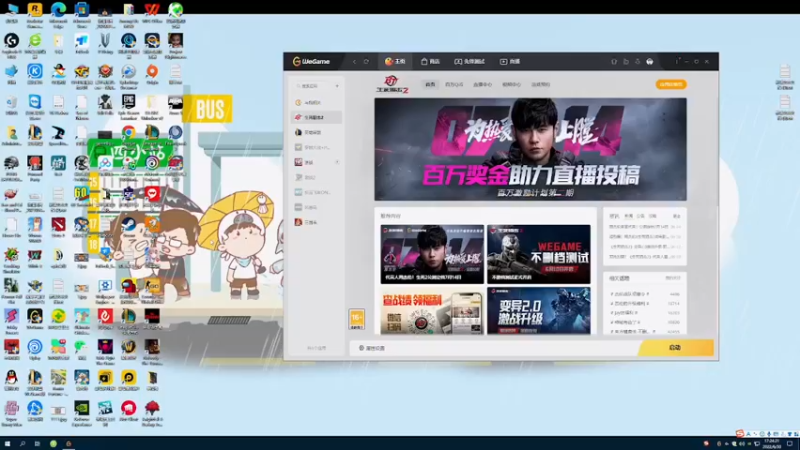Open the Rockstar Games Launcher desktop icon
This screenshot has height=450, width=800.
point(35,13)
